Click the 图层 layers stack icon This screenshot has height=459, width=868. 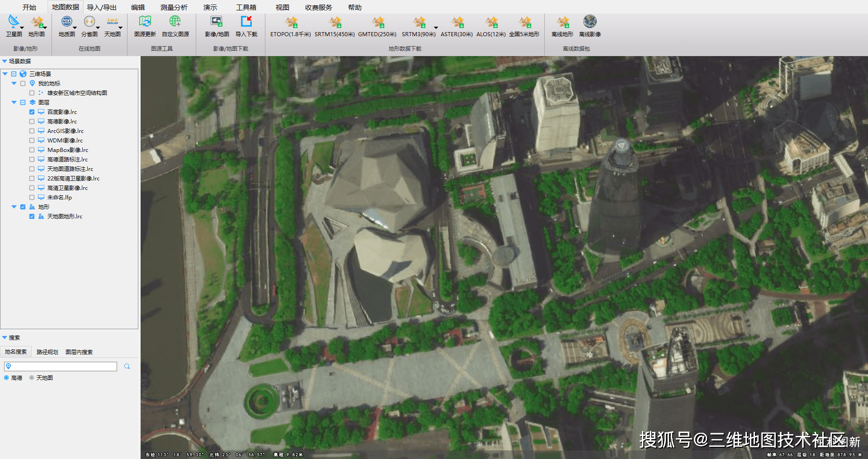pos(32,102)
